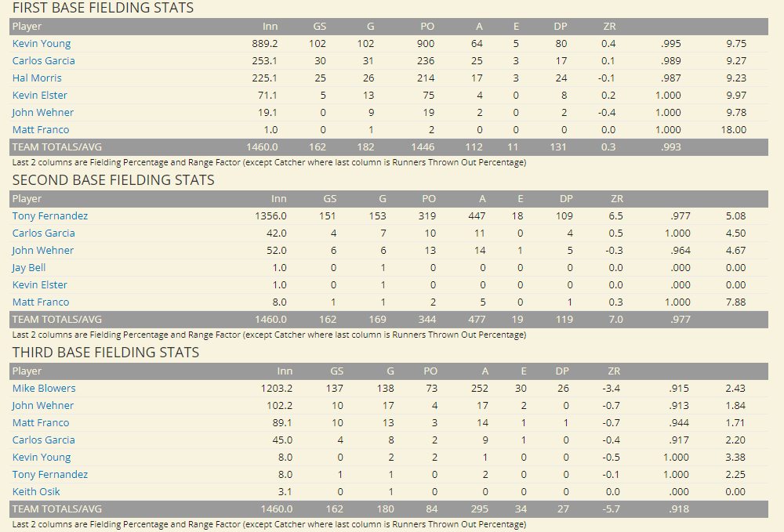Click Carlos Garcia in Second Base stats
Screen dimensions: 784x532
tap(44, 233)
